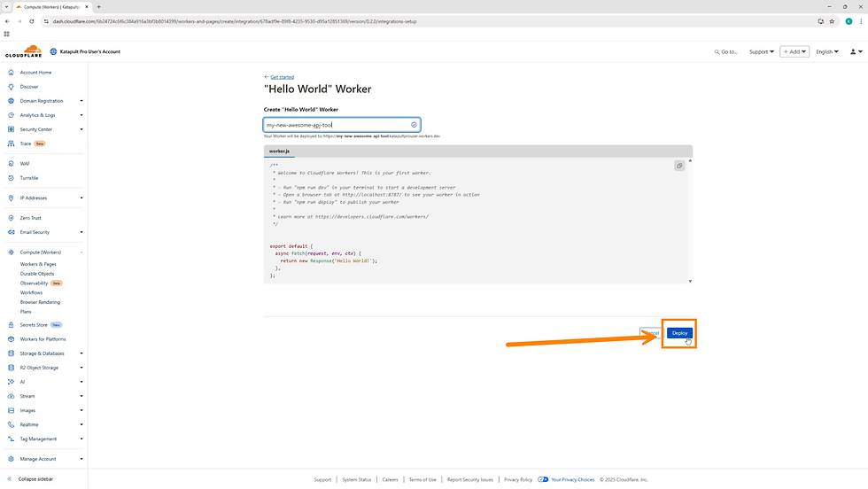This screenshot has width=868, height=489.
Task: Open Turnstile in the sidebar
Action: (x=28, y=178)
